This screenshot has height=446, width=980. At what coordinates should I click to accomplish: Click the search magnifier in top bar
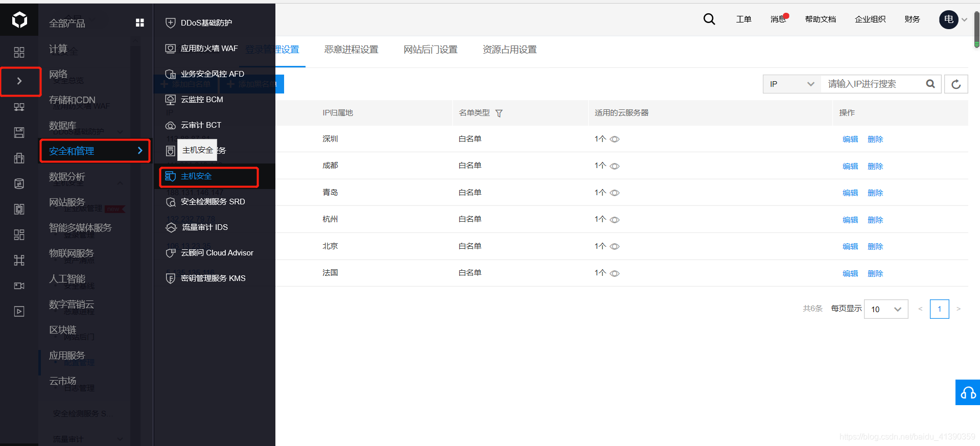(709, 19)
